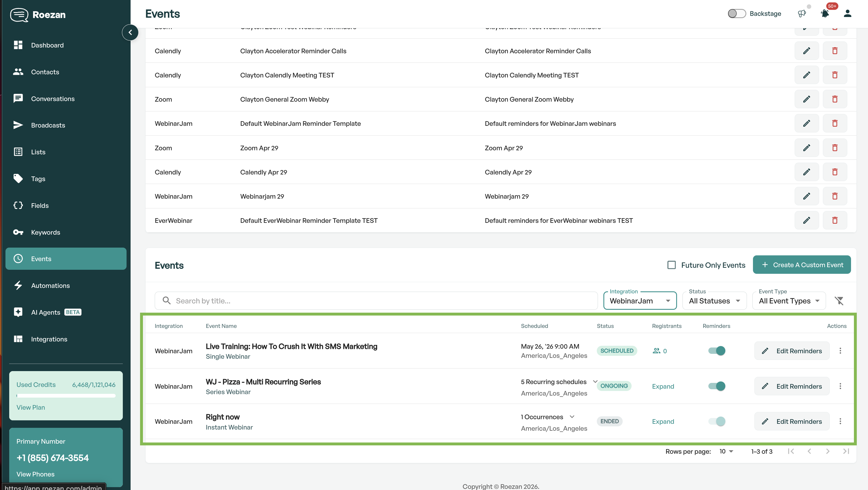Expand the 5 Recurring schedules chevron
Viewport: 868px width, 490px height.
click(x=595, y=382)
